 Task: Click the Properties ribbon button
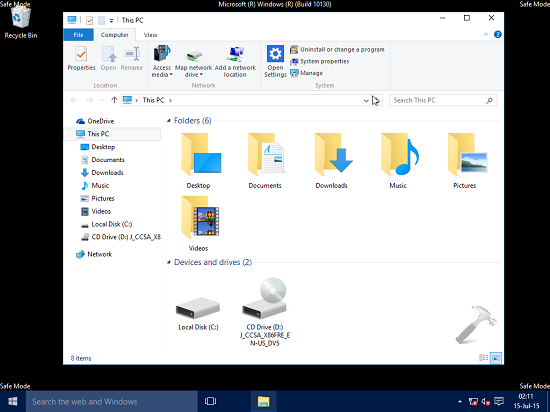(x=81, y=59)
